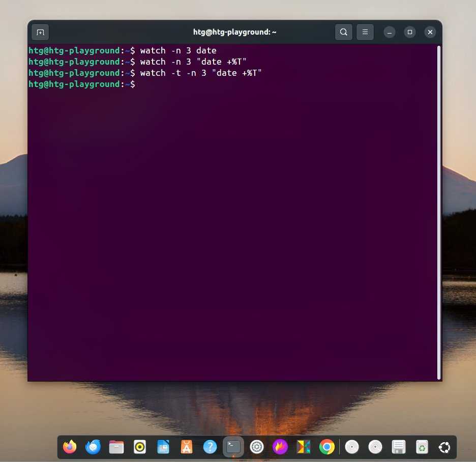Open the second disc drive icon
Screen dimensions: 476x462
pyautogui.click(x=375, y=447)
